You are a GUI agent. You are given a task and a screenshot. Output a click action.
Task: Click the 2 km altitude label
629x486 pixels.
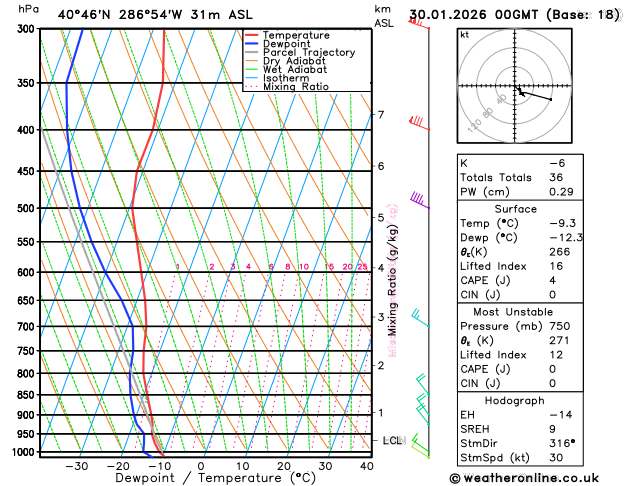pos(381,365)
